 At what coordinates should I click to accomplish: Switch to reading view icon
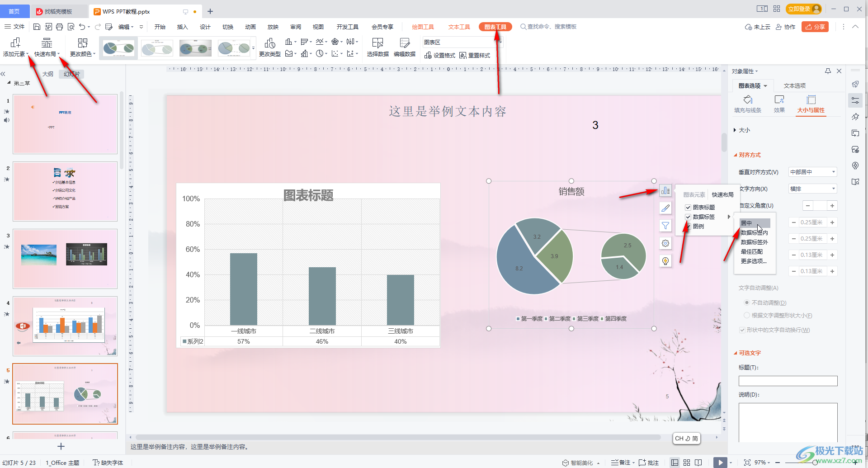698,463
